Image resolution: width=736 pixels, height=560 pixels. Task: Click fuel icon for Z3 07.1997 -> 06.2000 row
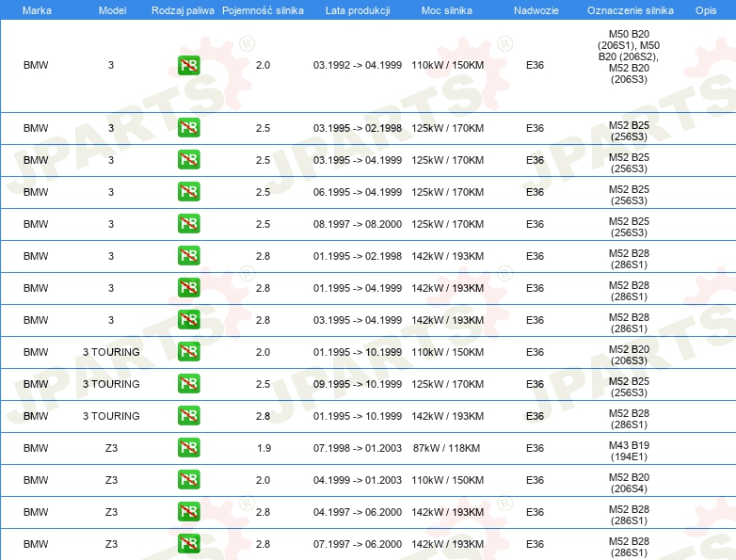tap(189, 544)
